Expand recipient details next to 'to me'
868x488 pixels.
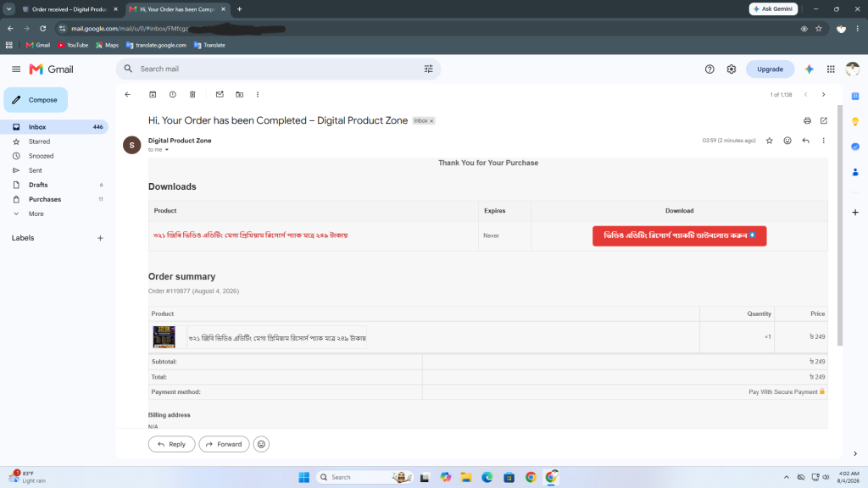pyautogui.click(x=167, y=150)
